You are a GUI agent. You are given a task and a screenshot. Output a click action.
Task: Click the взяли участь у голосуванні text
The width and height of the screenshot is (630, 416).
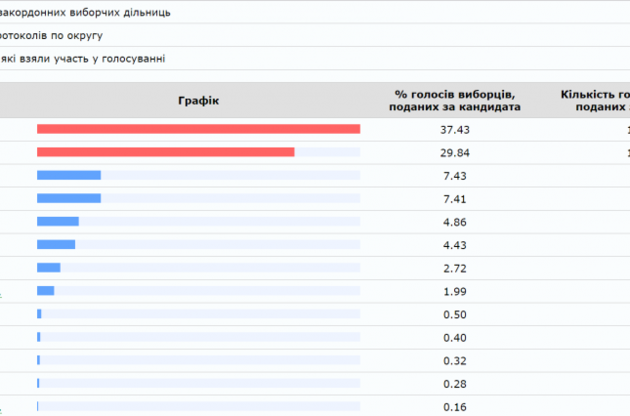click(85, 58)
